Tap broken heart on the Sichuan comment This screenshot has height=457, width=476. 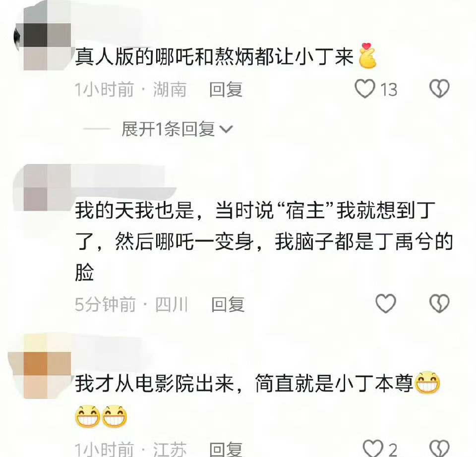439,303
